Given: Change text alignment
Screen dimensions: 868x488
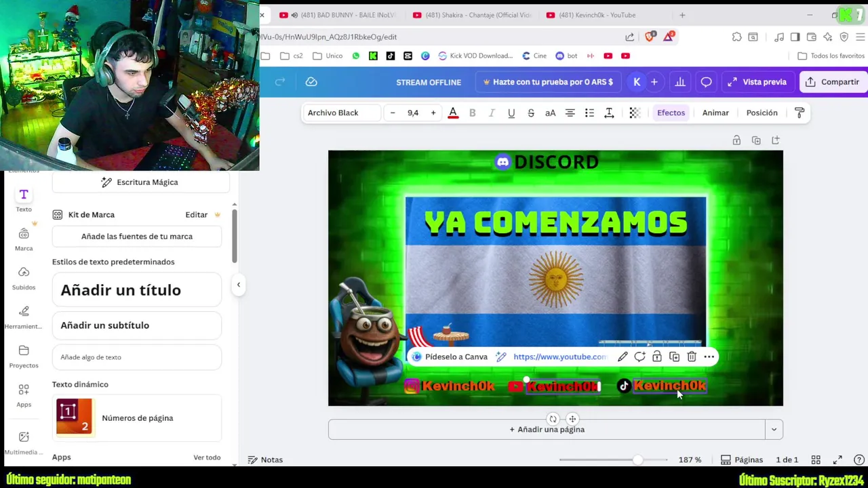Looking at the screenshot, I should pos(570,113).
